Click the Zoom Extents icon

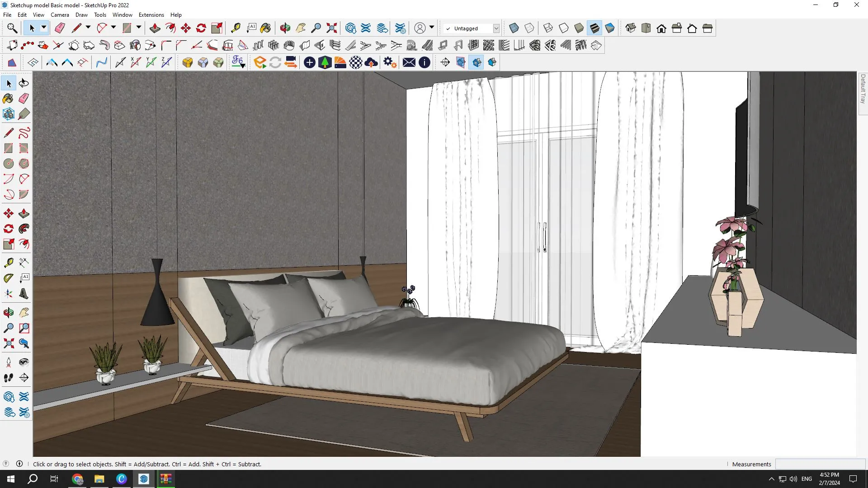332,28
